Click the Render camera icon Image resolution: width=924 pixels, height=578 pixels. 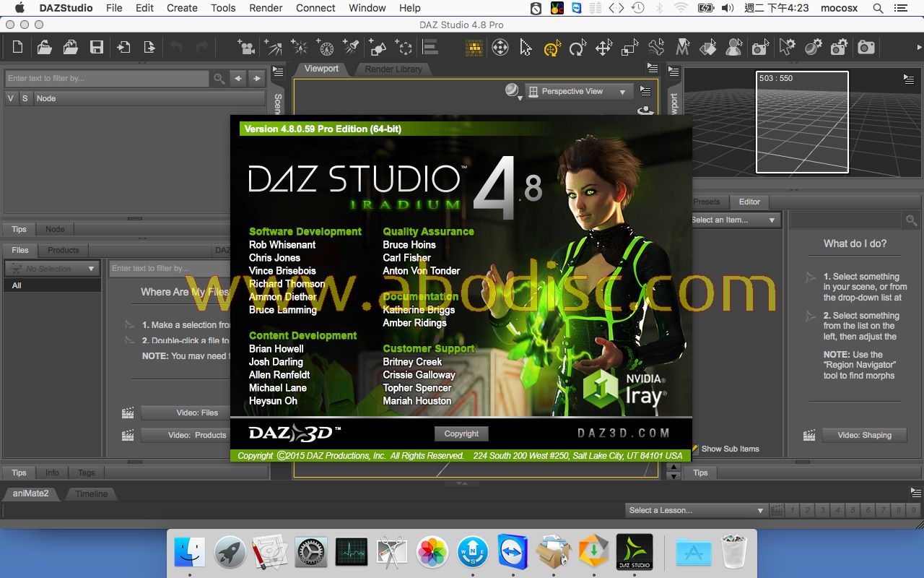tap(866, 48)
